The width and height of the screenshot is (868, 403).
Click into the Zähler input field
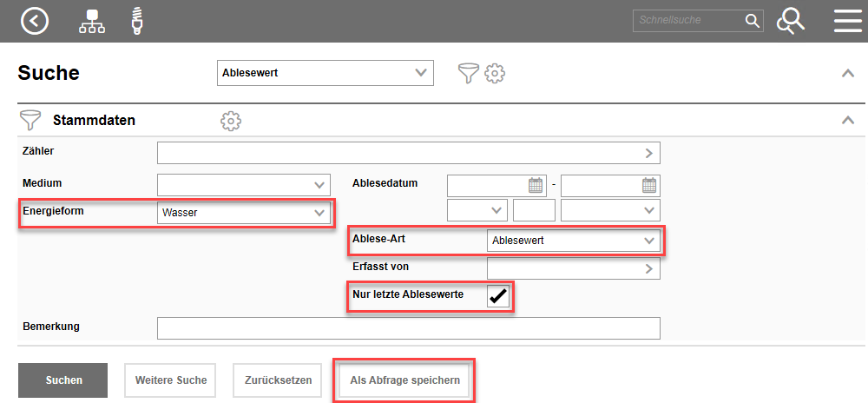pyautogui.click(x=409, y=154)
